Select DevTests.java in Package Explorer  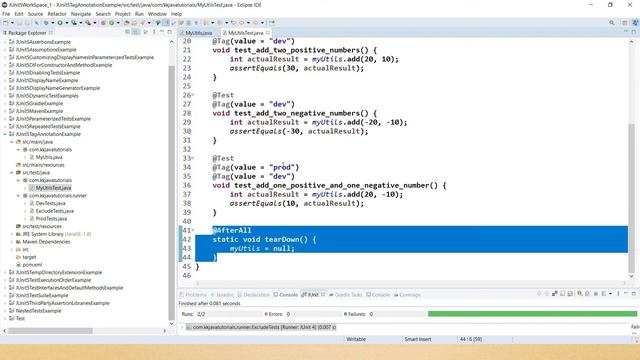[51, 203]
